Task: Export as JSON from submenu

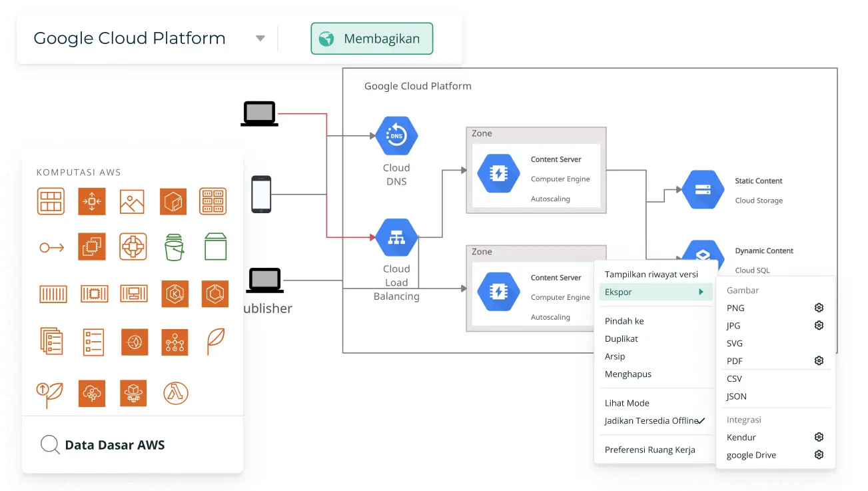Action: 737,396
